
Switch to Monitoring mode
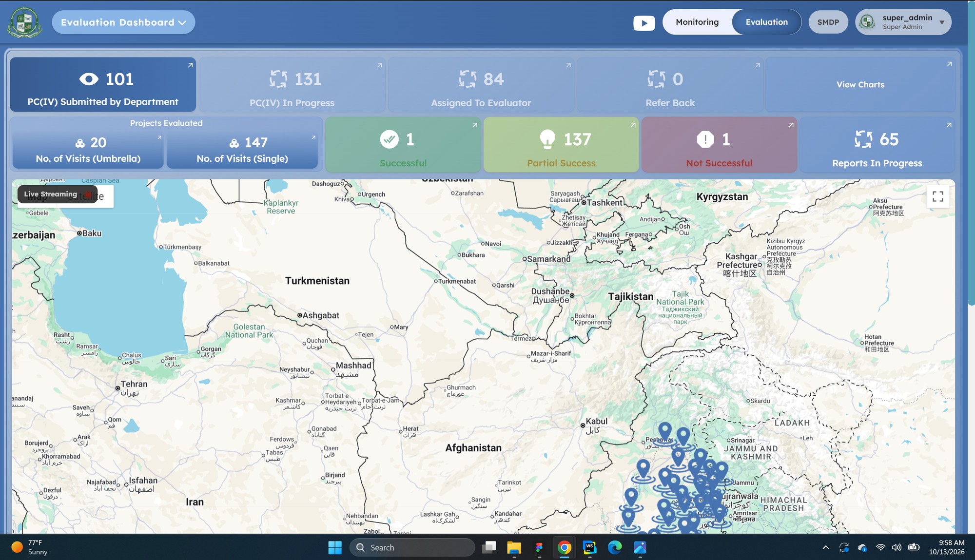[x=697, y=22]
